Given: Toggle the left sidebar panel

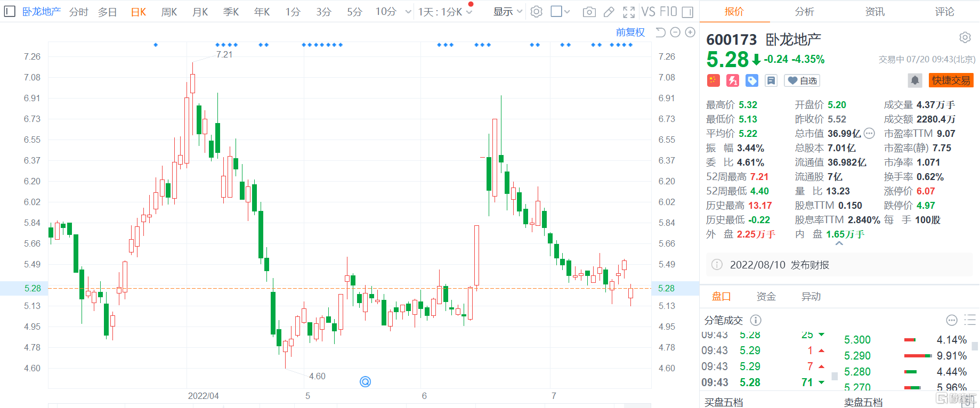Looking at the screenshot, I should (10, 12).
